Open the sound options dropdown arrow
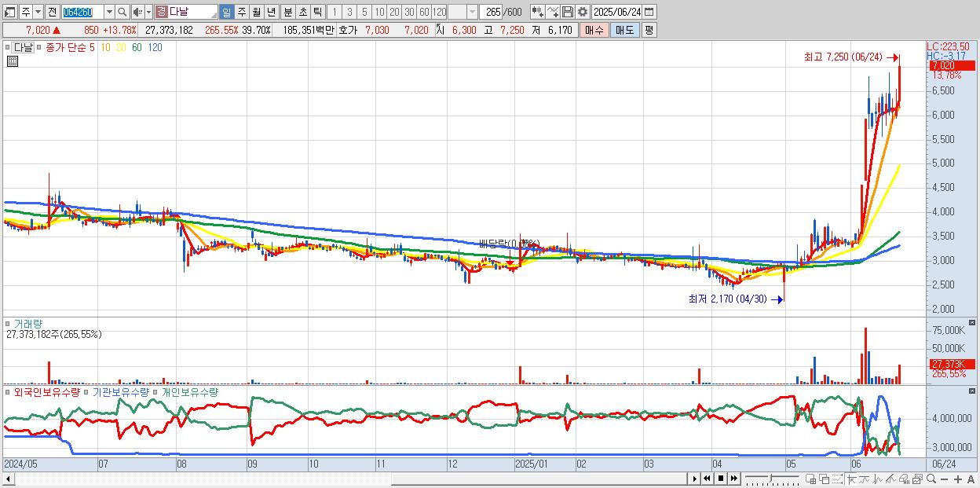Screen dimensions: 980x488 pos(148,12)
